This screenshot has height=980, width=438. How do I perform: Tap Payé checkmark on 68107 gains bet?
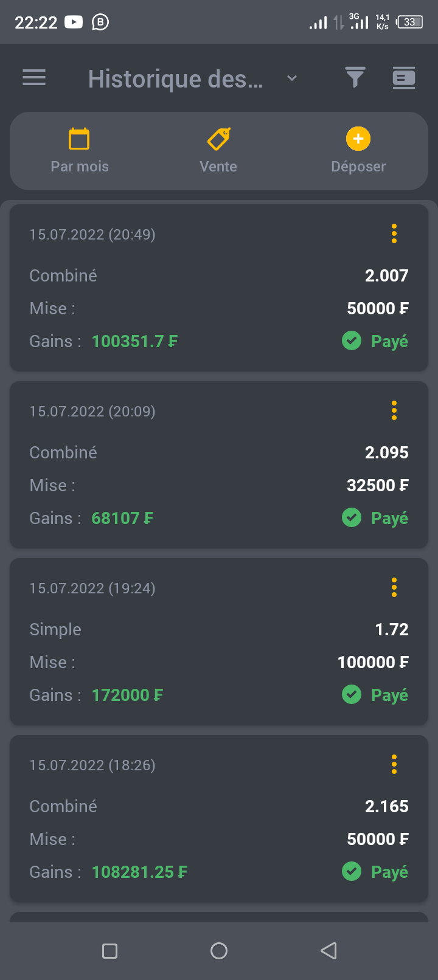point(352,518)
